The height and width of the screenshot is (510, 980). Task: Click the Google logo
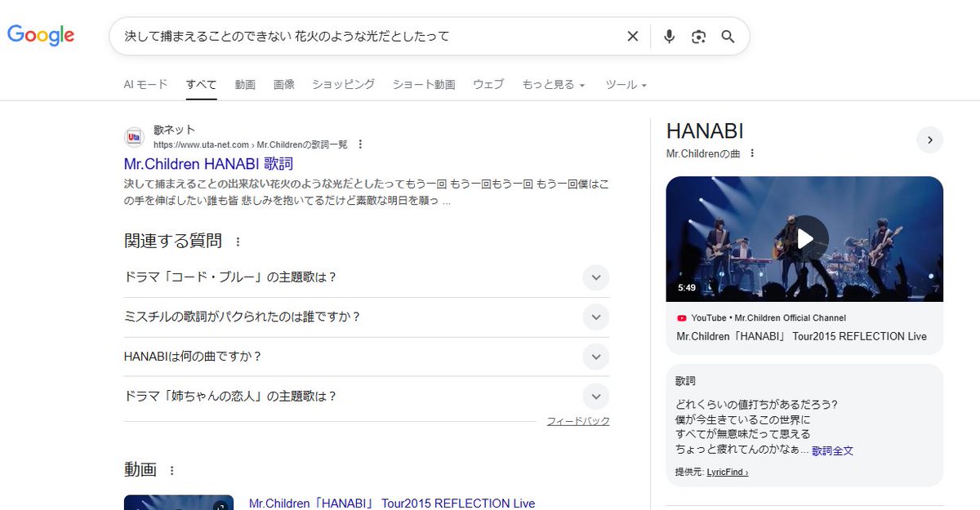pos(41,35)
